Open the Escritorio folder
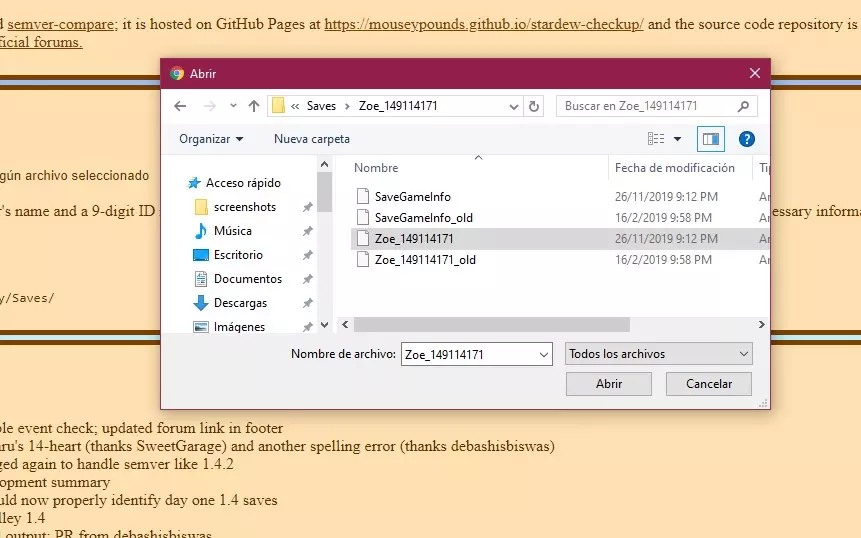This screenshot has height=538, width=861. (238, 255)
